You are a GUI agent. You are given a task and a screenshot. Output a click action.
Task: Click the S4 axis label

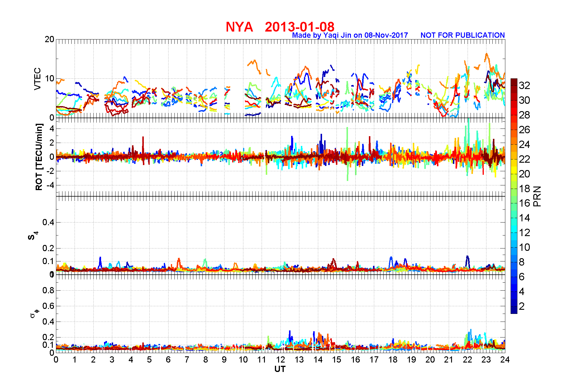[33, 236]
